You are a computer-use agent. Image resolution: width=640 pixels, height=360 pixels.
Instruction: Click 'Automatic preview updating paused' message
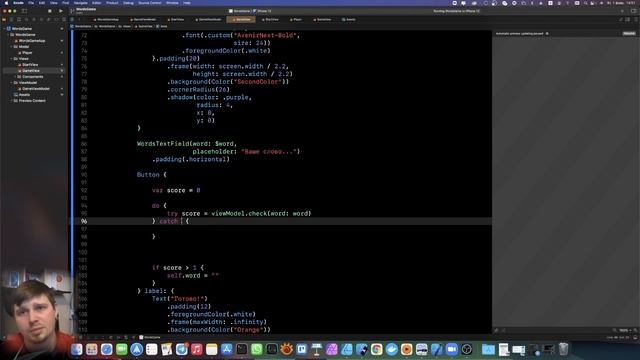519,33
